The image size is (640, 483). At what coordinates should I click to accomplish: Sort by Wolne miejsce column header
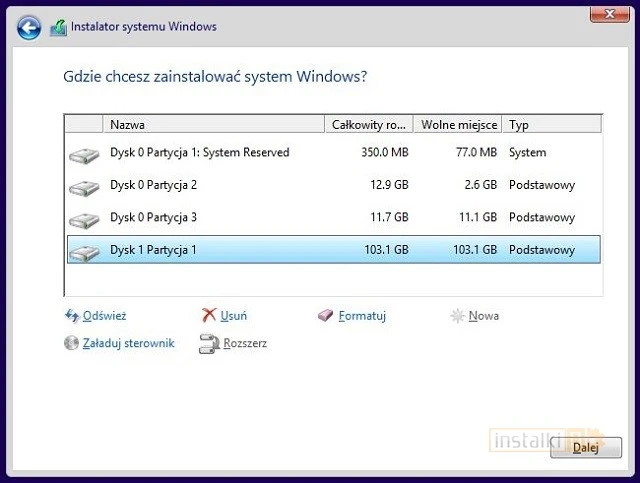pos(458,125)
